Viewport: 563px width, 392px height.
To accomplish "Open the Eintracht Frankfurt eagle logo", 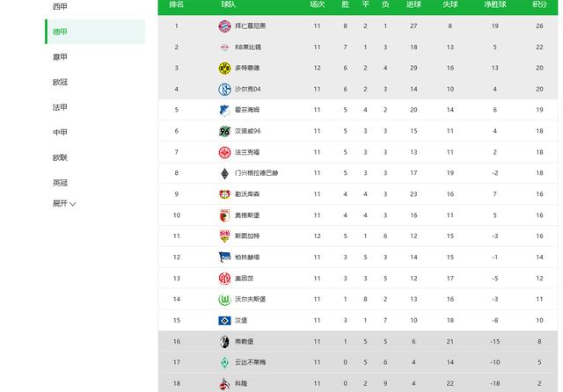I will point(225,152).
